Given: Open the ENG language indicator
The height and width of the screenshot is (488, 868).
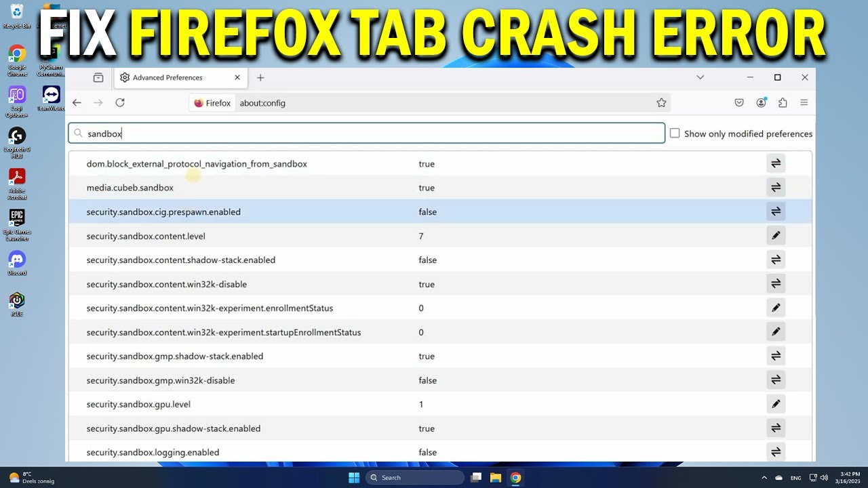Looking at the screenshot, I should pos(795,478).
